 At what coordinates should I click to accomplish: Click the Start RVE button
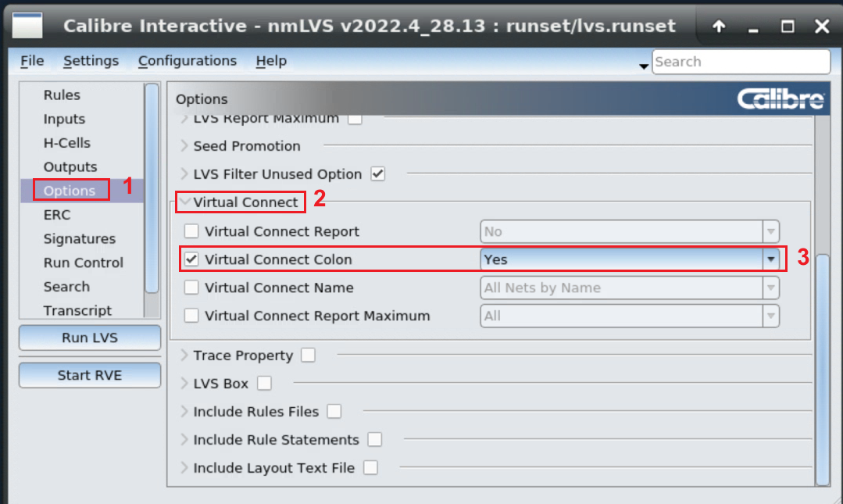click(x=90, y=375)
